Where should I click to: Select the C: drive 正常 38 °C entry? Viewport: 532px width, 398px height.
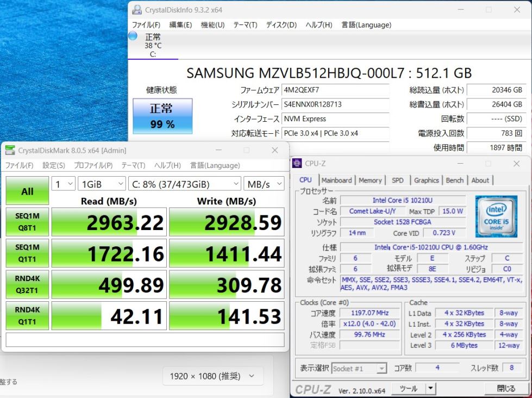[x=153, y=45]
